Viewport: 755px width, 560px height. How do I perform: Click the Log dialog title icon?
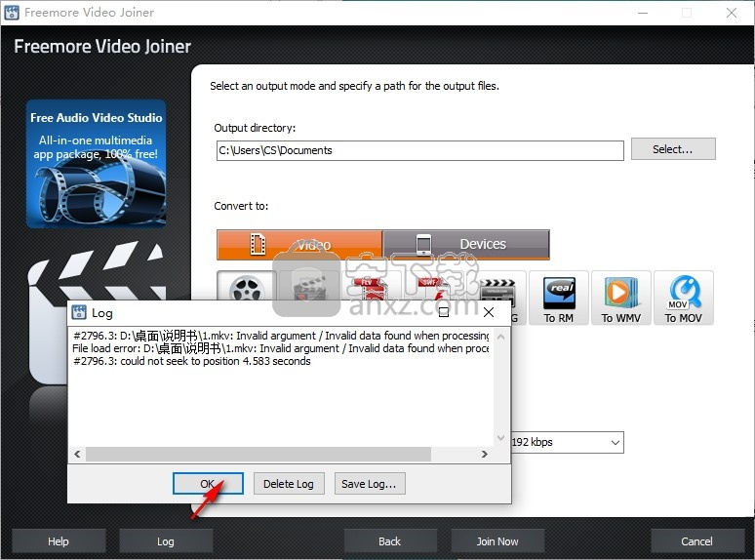(79, 312)
